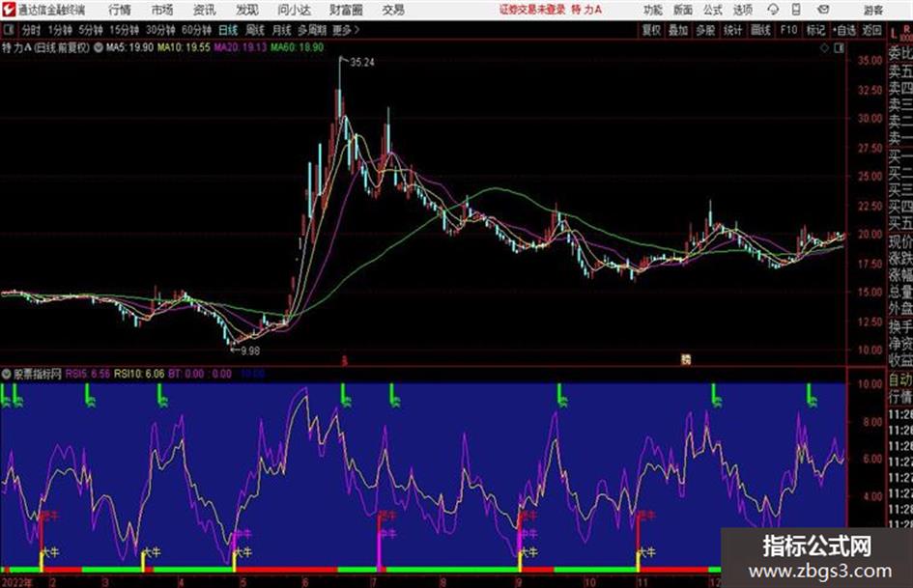Image resolution: width=913 pixels, height=588 pixels.
Task: Click the 35.00 price axis label
Action: (x=870, y=60)
